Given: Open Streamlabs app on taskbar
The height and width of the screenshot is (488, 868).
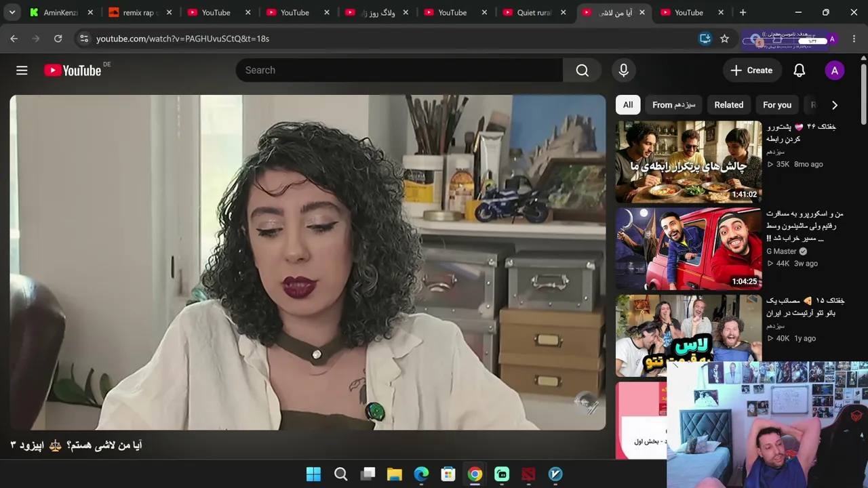Looking at the screenshot, I should click(502, 474).
